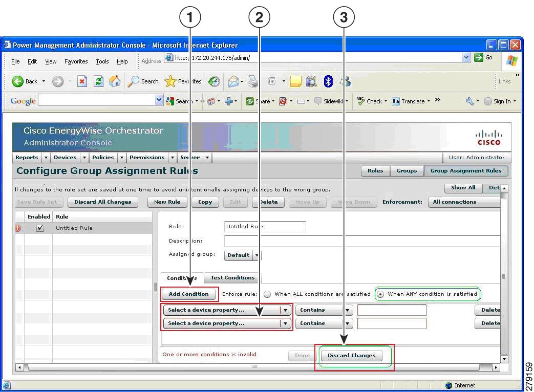Screen dimensions: 534x392
Task: Switch to the Roles tab
Action: [375, 171]
